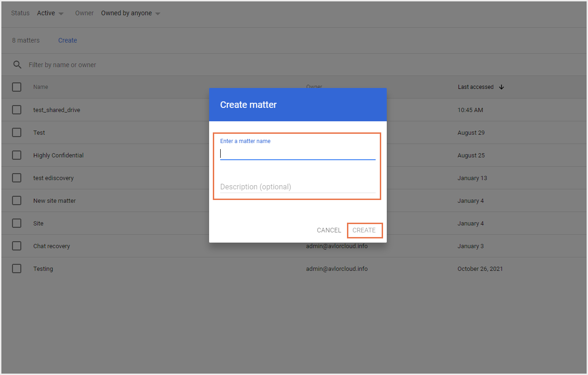588x375 pixels.
Task: Toggle the select-all matters checkbox
Action: 17,87
